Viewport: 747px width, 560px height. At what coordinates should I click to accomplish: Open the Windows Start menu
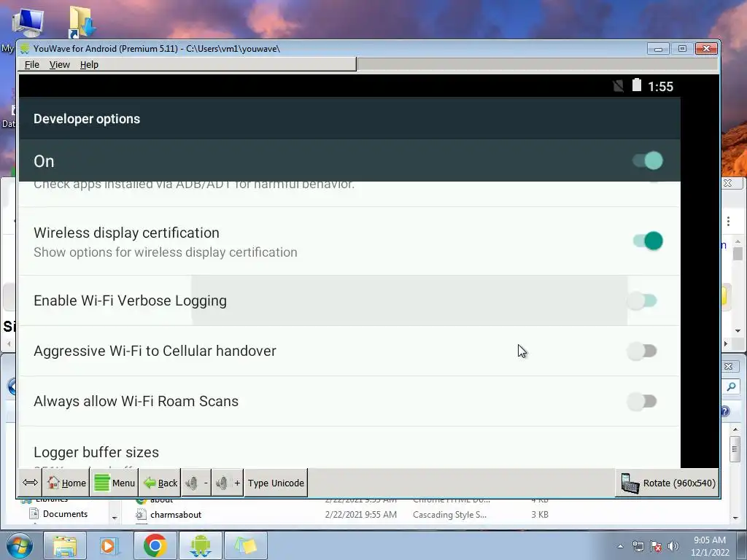pyautogui.click(x=20, y=545)
